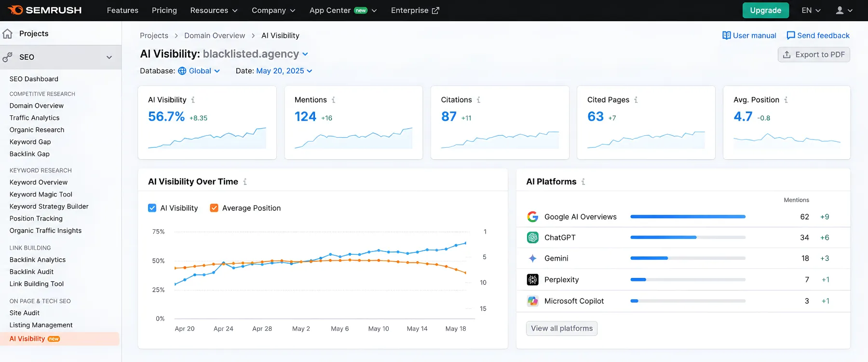The width and height of the screenshot is (868, 362).
Task: Open the Resources menu
Action: click(x=214, y=10)
